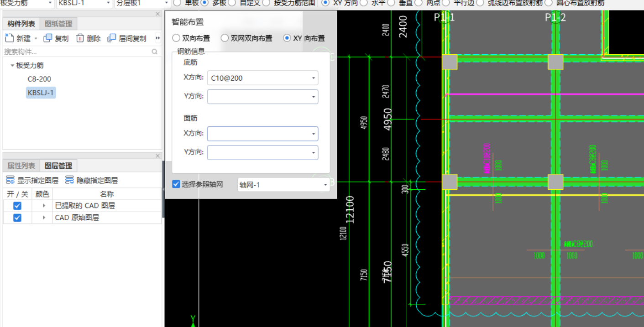Open the 底筋 X方向 C10@200 dropdown
The width and height of the screenshot is (644, 327).
pyautogui.click(x=314, y=78)
